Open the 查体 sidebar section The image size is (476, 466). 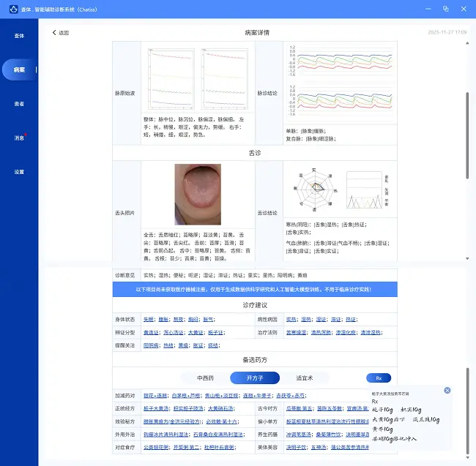pos(19,36)
